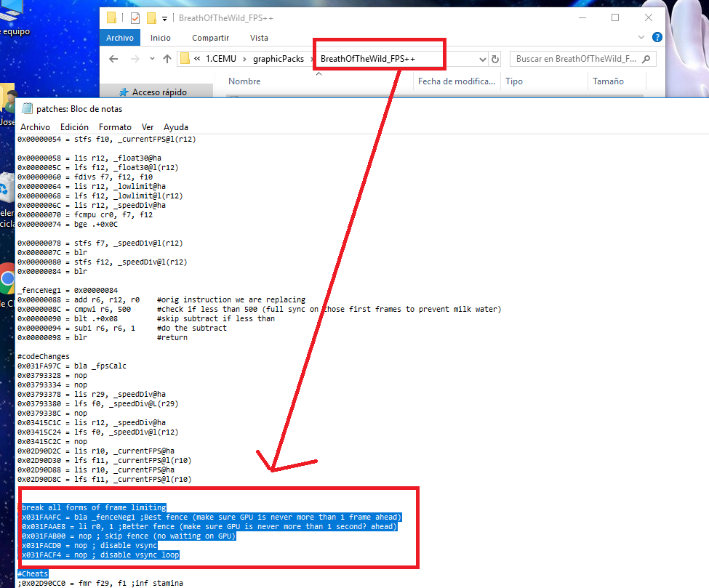Expand the ribbon with the chevron
709x588 pixels.
(641, 37)
